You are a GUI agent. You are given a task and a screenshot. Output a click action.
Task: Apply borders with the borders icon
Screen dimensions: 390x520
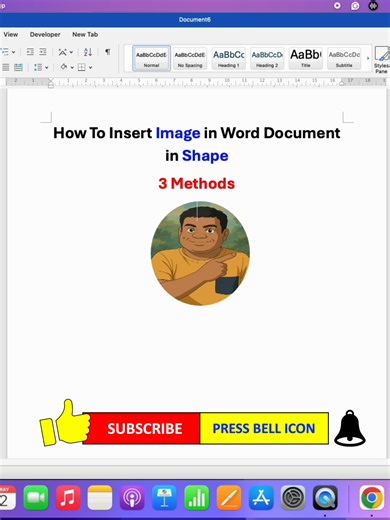tap(82, 67)
